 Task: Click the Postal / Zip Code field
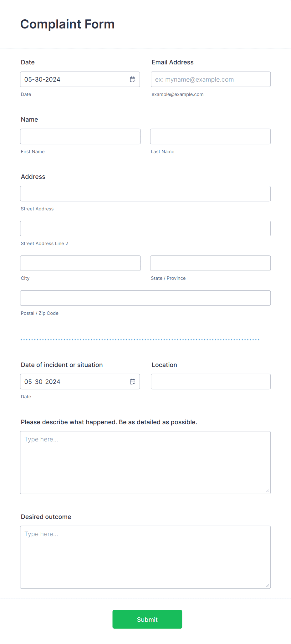[145, 298]
